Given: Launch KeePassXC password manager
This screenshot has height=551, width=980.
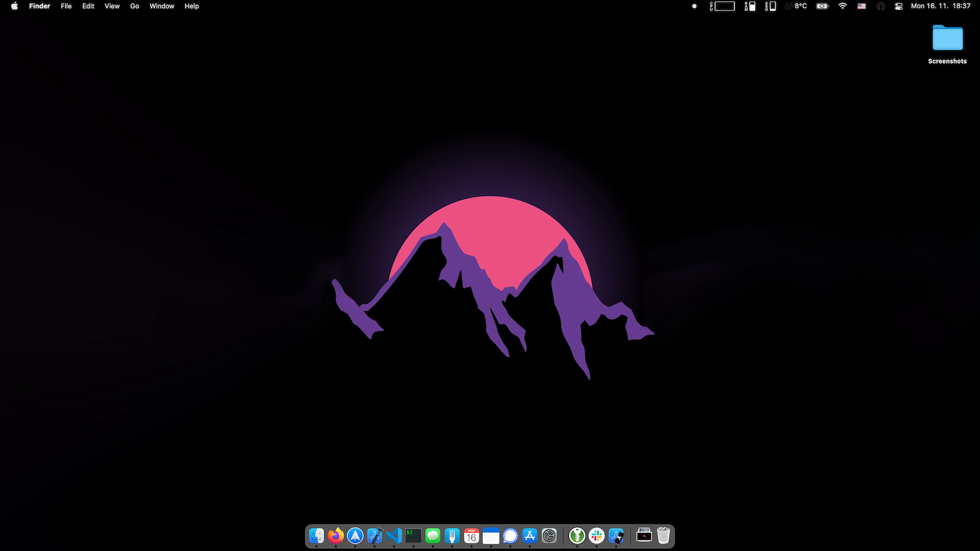Looking at the screenshot, I should coord(577,536).
